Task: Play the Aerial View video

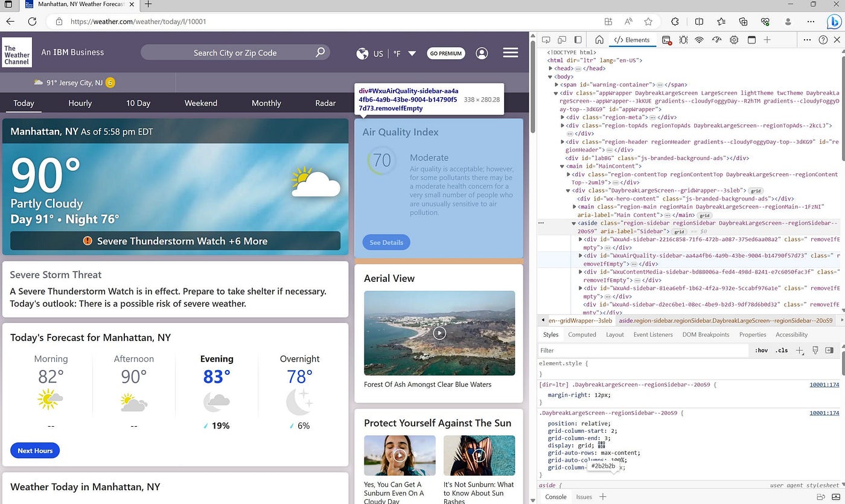Action: pos(439,333)
